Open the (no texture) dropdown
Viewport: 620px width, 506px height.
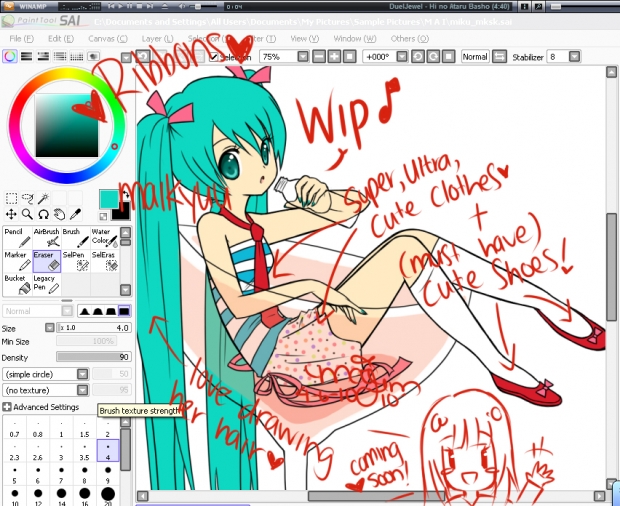[x=82, y=390]
